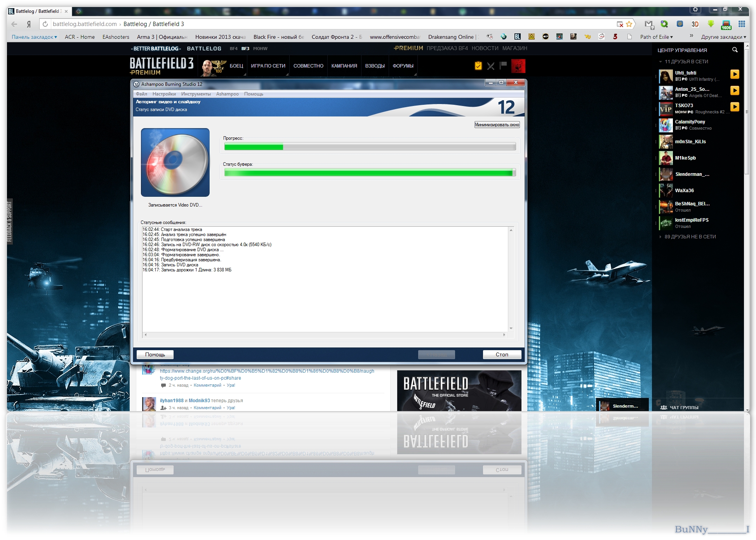Click the red profile avatar in Battlelog header
Image resolution: width=756 pixels, height=540 pixels.
point(518,66)
